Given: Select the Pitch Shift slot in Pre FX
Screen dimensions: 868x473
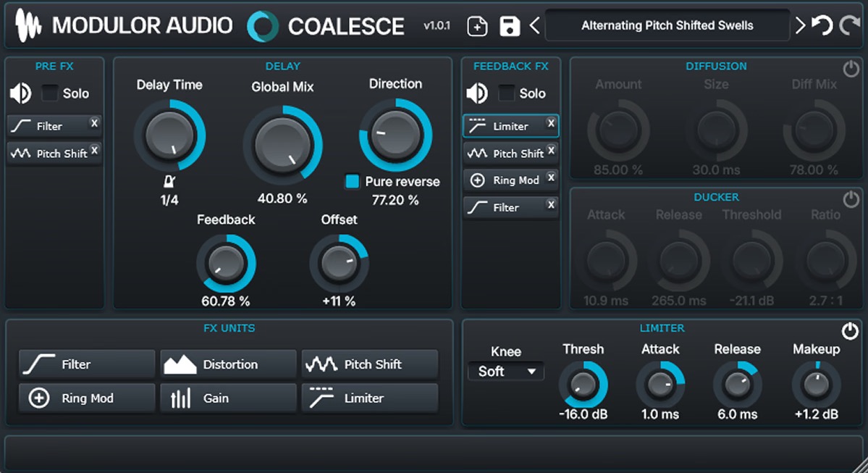Looking at the screenshot, I should pos(54,154).
